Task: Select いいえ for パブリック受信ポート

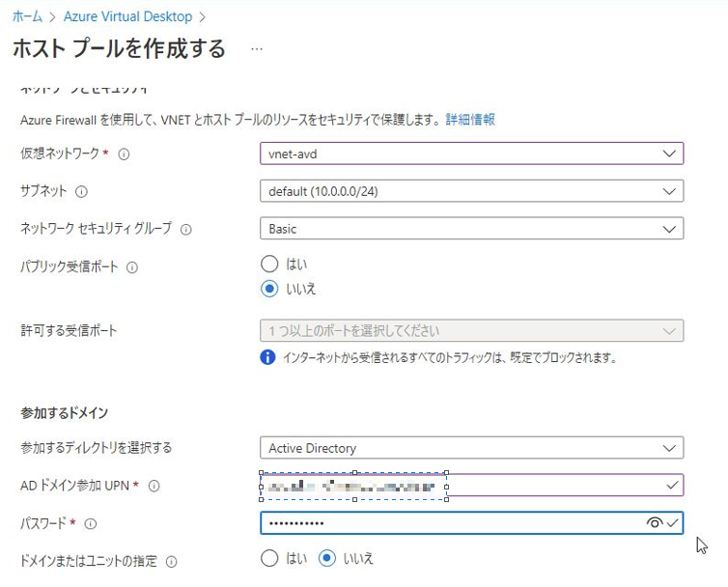Action: [x=269, y=289]
